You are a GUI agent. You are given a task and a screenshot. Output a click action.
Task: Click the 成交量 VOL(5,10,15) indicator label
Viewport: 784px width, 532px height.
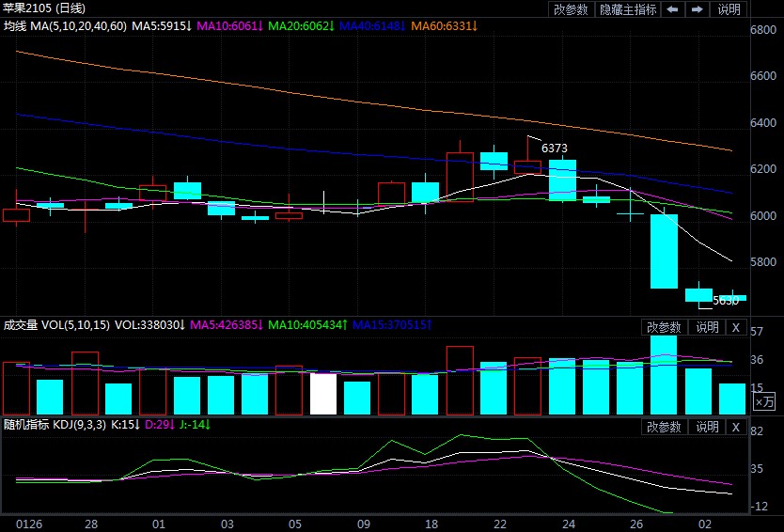point(56,325)
